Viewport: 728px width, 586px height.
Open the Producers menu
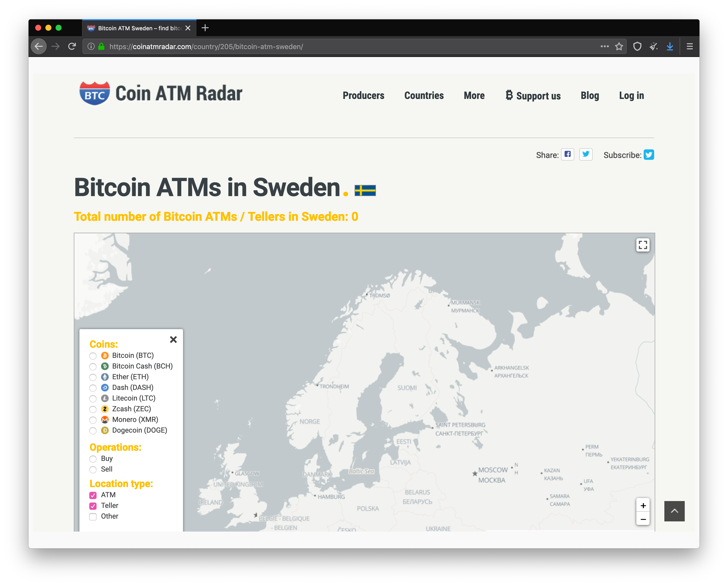tap(363, 96)
